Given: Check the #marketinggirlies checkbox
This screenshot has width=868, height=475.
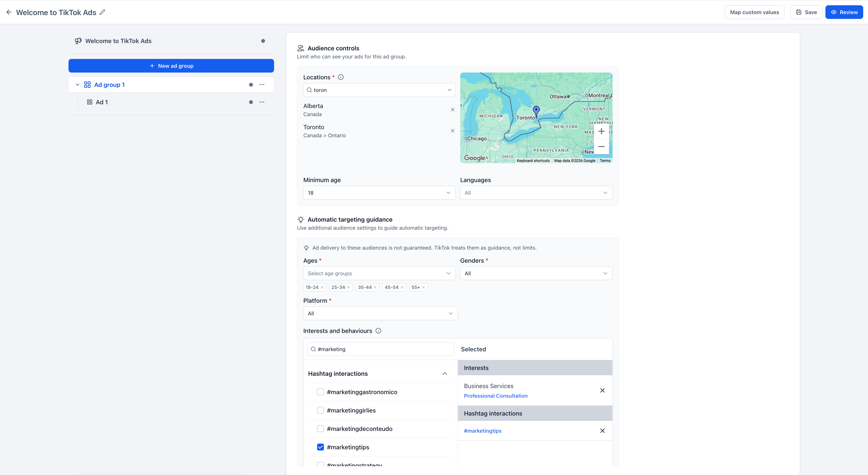Looking at the screenshot, I should pyautogui.click(x=320, y=410).
